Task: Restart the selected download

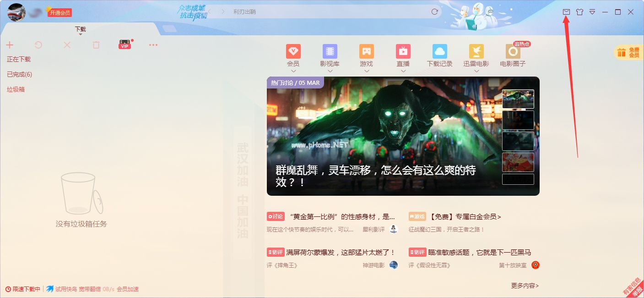Action: point(38,44)
